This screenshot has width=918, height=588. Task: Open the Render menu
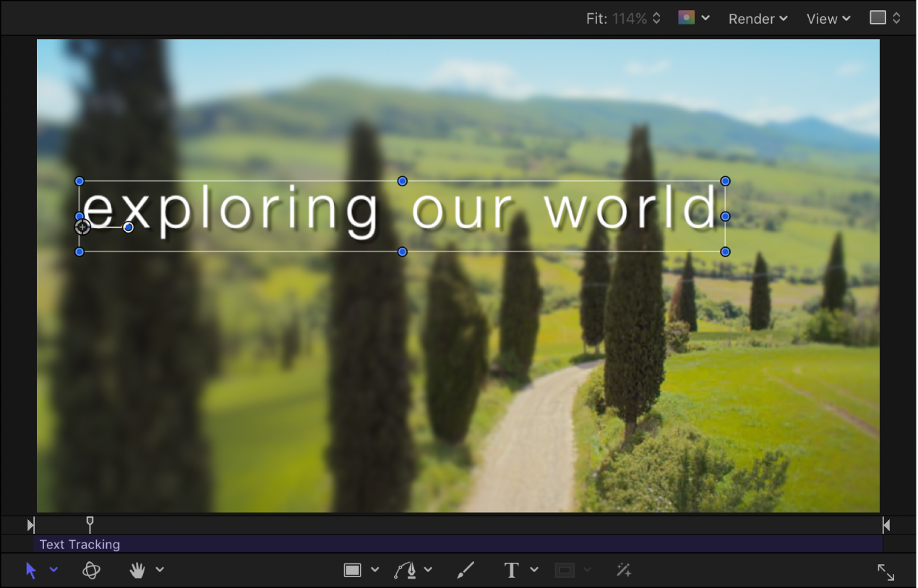pos(758,19)
